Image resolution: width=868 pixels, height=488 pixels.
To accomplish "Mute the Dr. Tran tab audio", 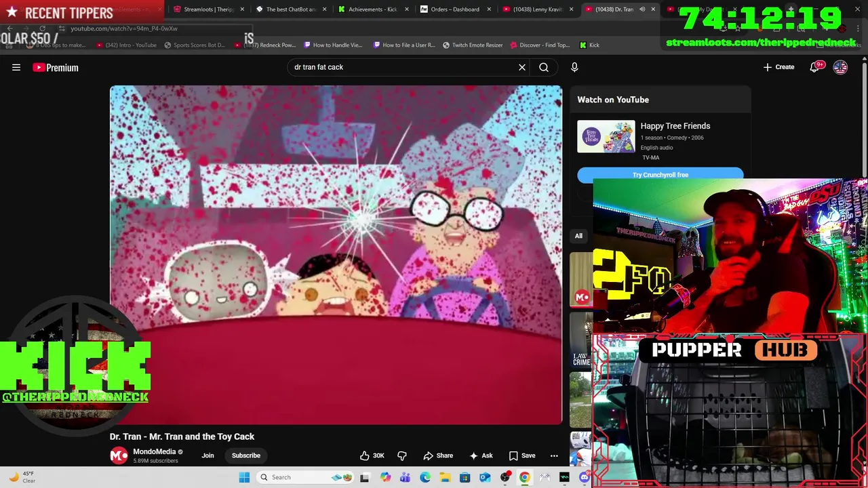I will pyautogui.click(x=642, y=9).
